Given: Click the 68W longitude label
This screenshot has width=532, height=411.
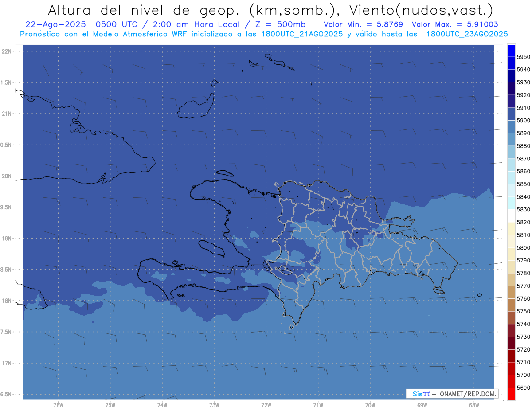Looking at the screenshot, I should [x=474, y=405].
